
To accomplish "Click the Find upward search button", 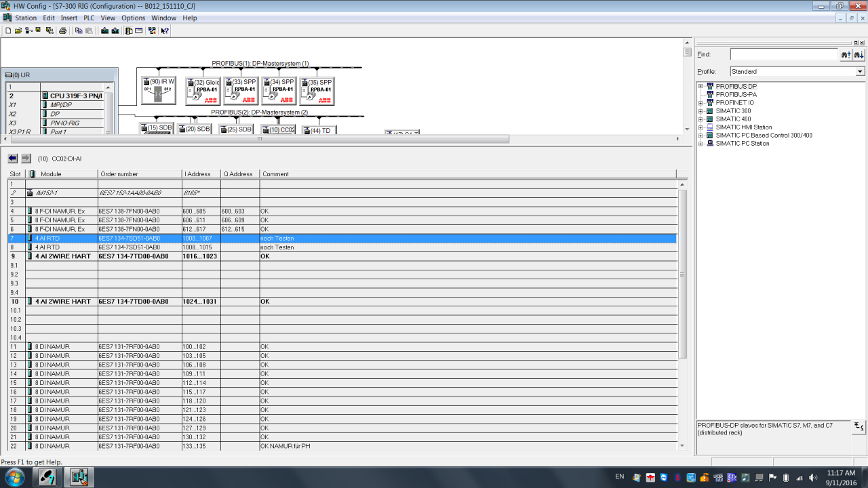I will click(846, 54).
